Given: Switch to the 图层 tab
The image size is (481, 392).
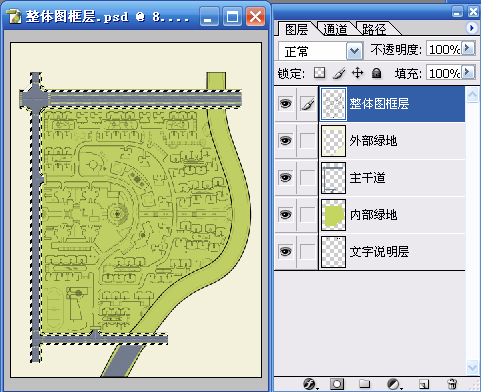Looking at the screenshot, I should (297, 29).
